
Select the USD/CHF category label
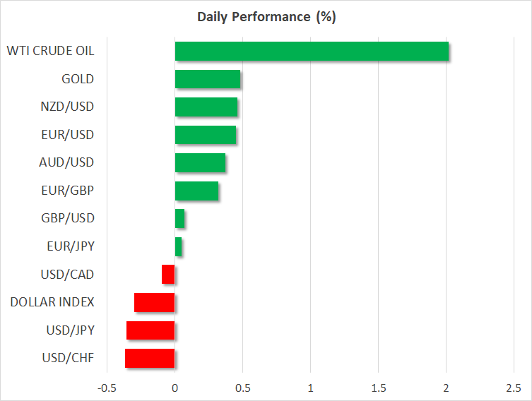pyautogui.click(x=67, y=358)
